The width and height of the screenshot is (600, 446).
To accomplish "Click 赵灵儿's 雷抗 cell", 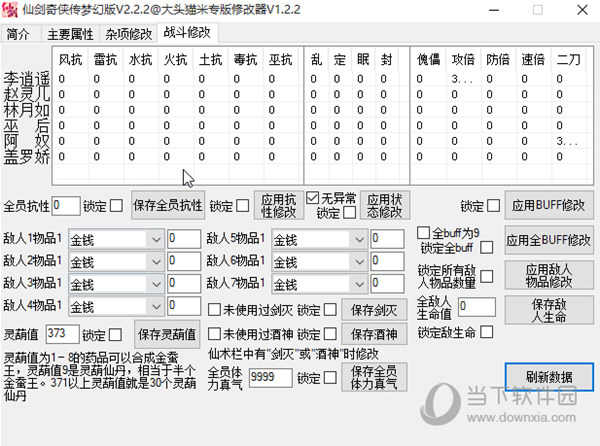I will pyautogui.click(x=106, y=94).
